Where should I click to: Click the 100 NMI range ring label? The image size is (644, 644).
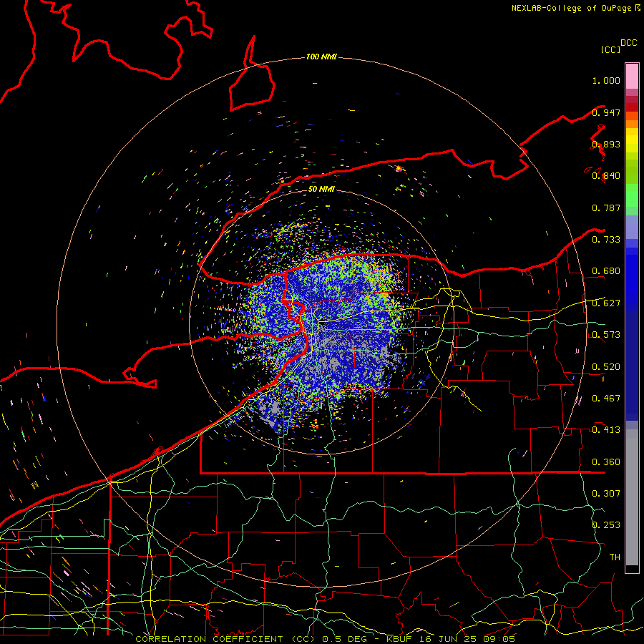pos(321,57)
